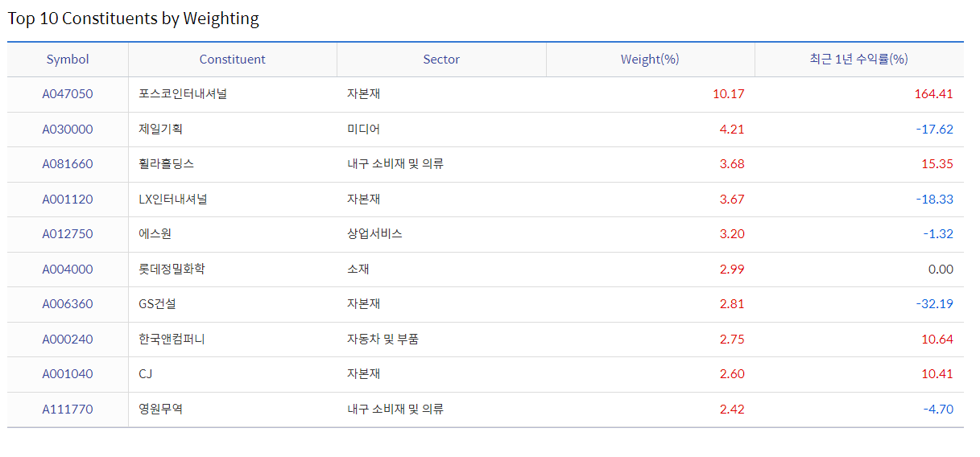Click 1-year return value -1.32

point(938,234)
